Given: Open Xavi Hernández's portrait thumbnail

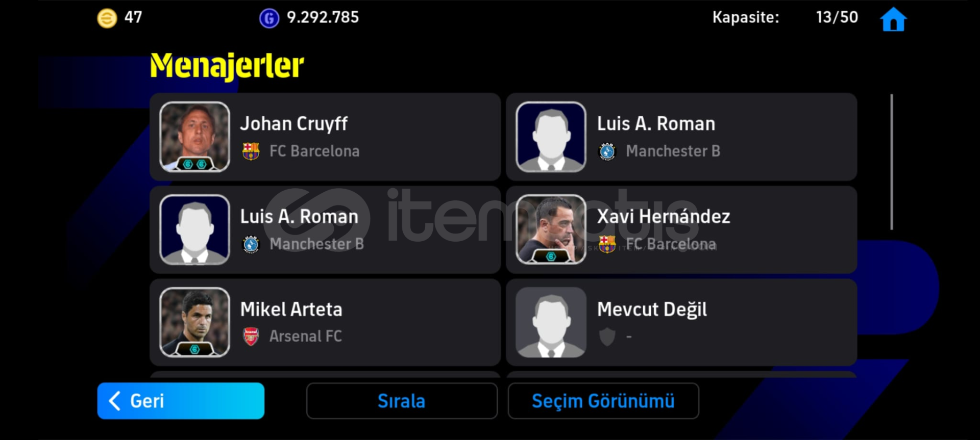Looking at the screenshot, I should [551, 229].
